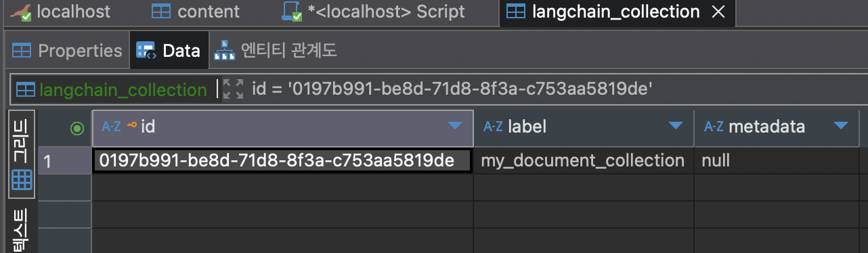The width and height of the screenshot is (868, 253).
Task: Select the null metadata cell
Action: (777, 161)
